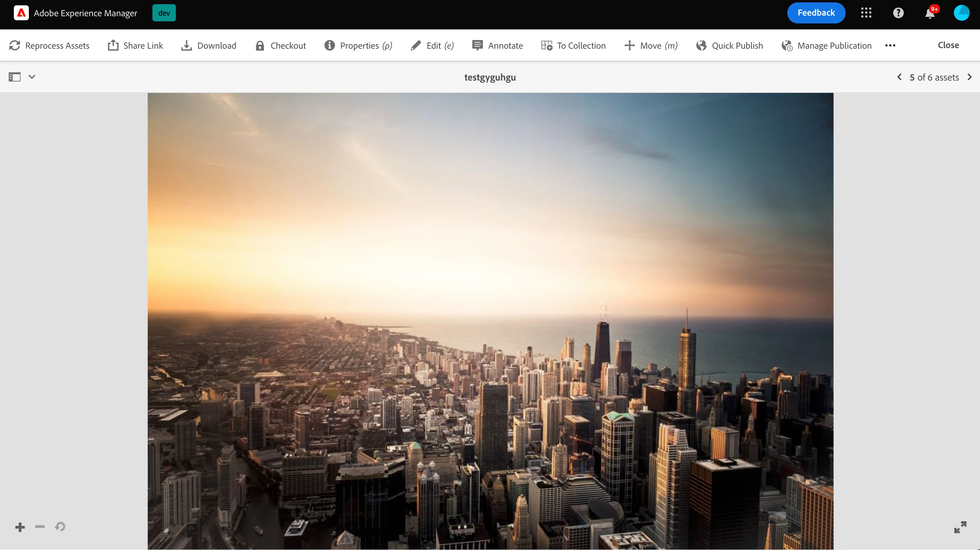980x550 pixels.
Task: Download the current asset
Action: pos(209,46)
